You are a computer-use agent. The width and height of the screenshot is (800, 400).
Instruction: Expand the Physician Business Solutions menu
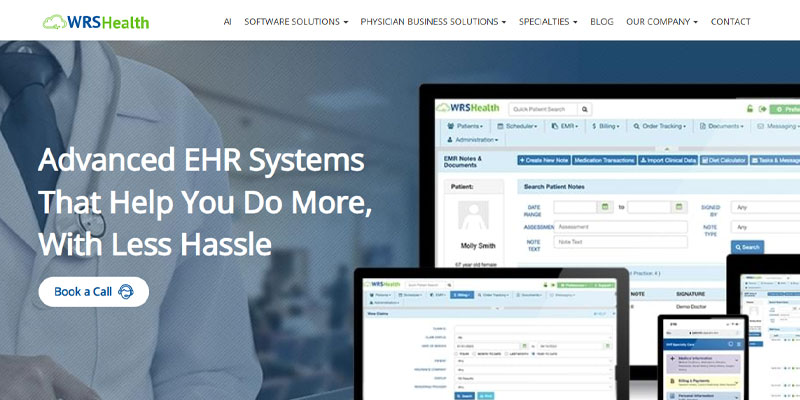pyautogui.click(x=433, y=21)
